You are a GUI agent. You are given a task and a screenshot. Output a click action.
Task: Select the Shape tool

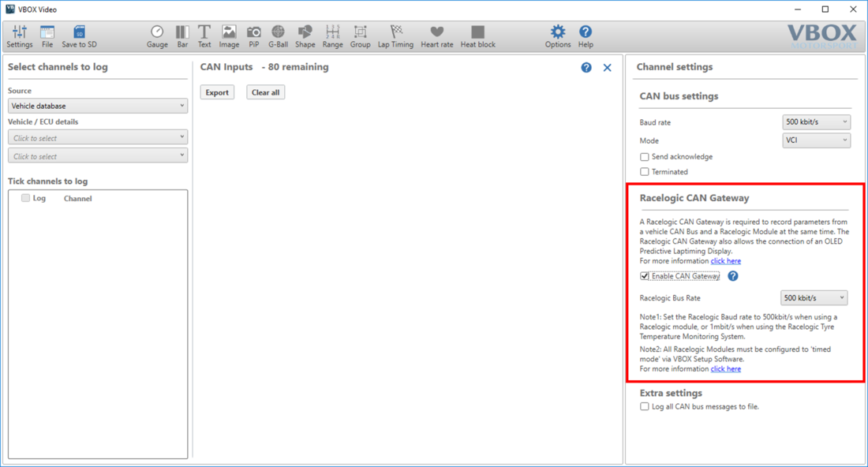[305, 36]
